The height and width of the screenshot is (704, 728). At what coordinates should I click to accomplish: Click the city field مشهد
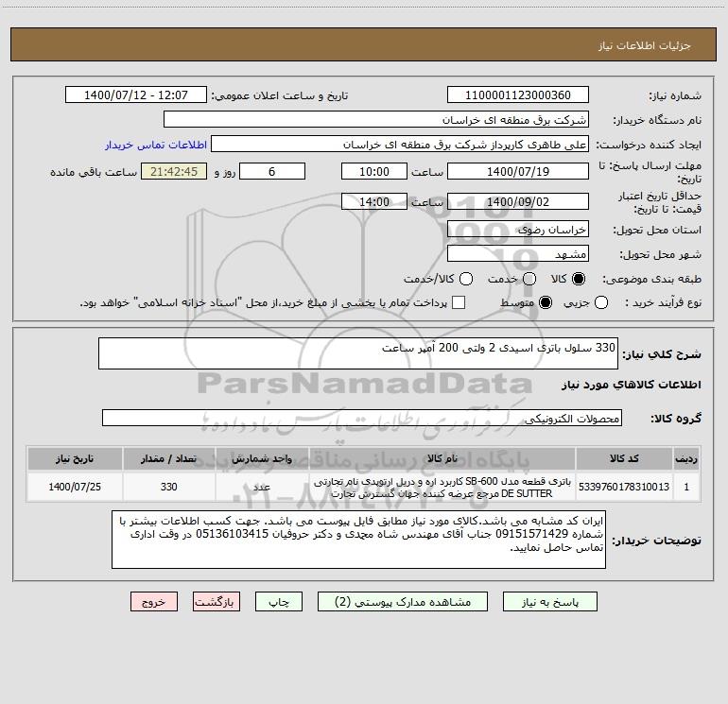tap(518, 254)
